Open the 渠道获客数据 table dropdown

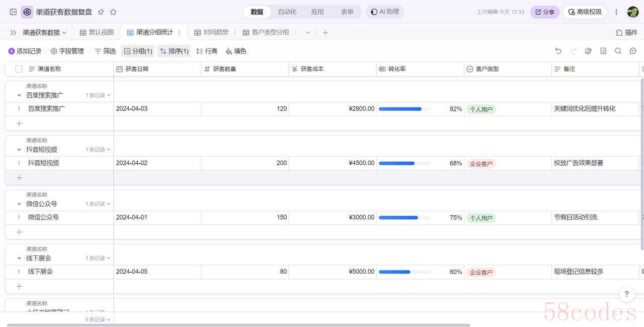(45, 32)
